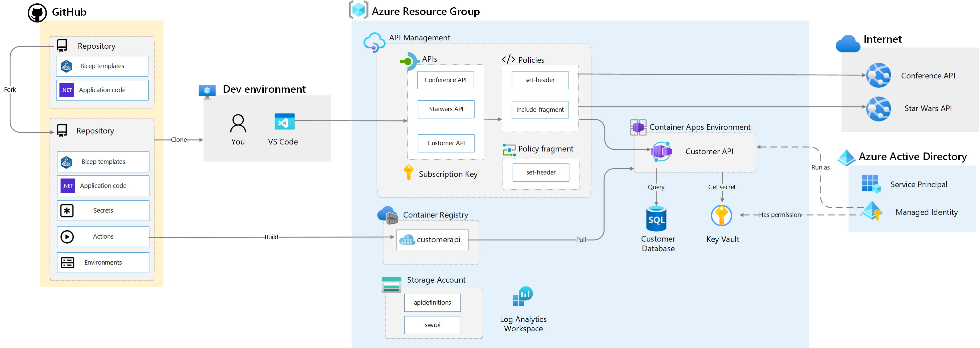
Task: Click the Star Wars API globe icon
Action: pyautogui.click(x=878, y=109)
